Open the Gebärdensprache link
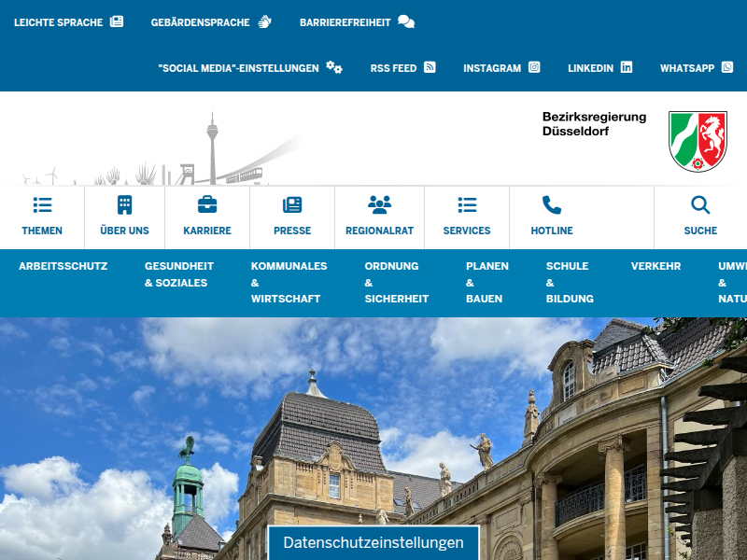Screen dimensions: 747x560 [200, 22]
